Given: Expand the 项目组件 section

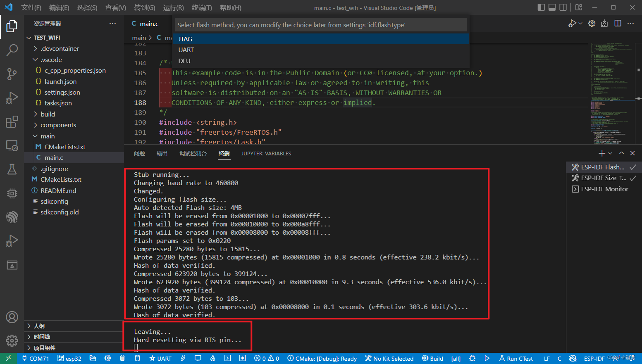Looking at the screenshot, I should point(74,347).
